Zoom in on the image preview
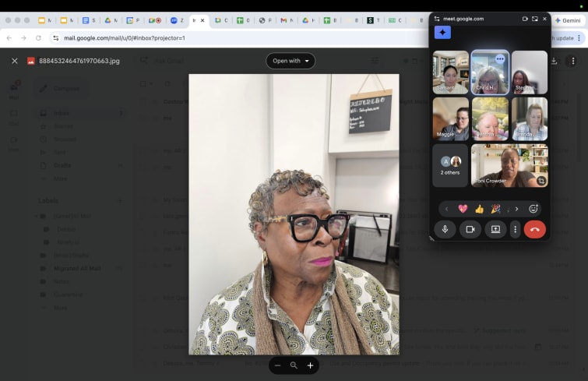 (x=310, y=365)
